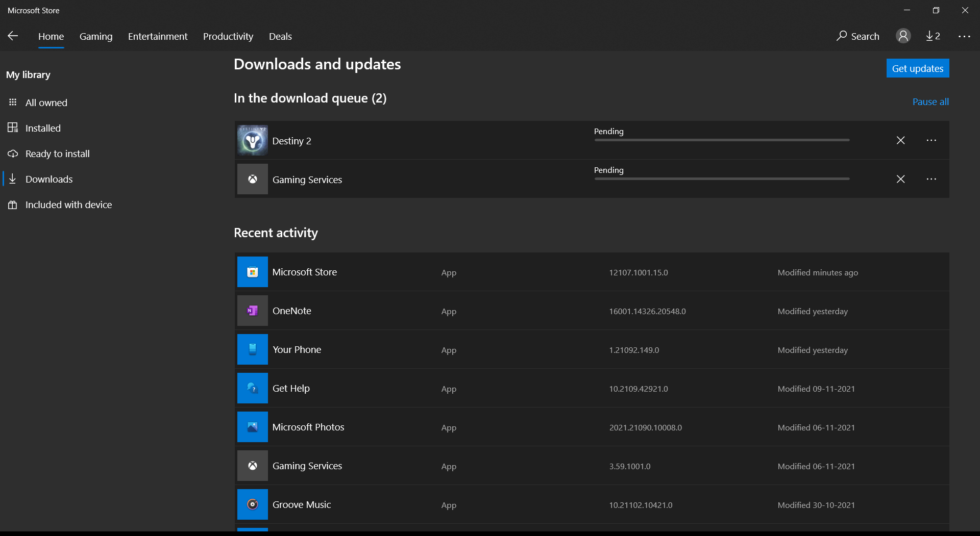The height and width of the screenshot is (536, 980).
Task: Click Modified 30-10-2021 text
Action: [x=816, y=505]
